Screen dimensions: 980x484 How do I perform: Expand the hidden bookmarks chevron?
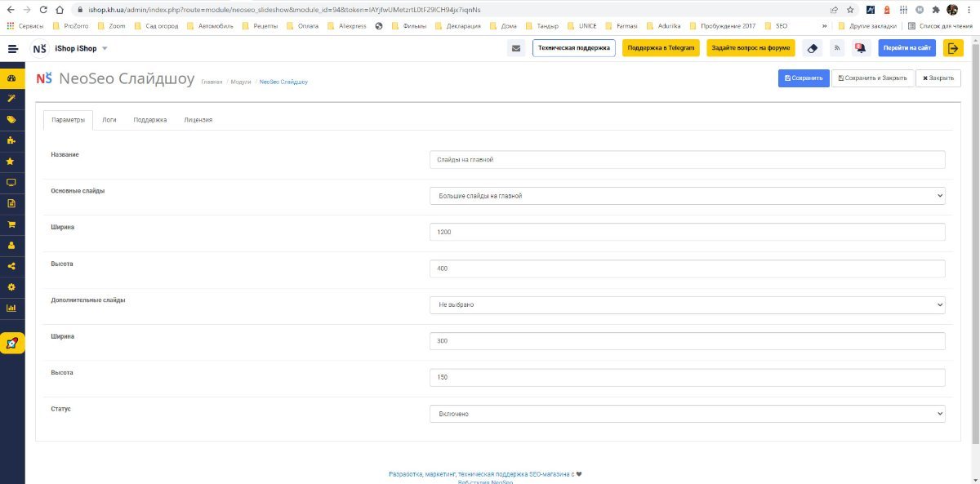[825, 25]
